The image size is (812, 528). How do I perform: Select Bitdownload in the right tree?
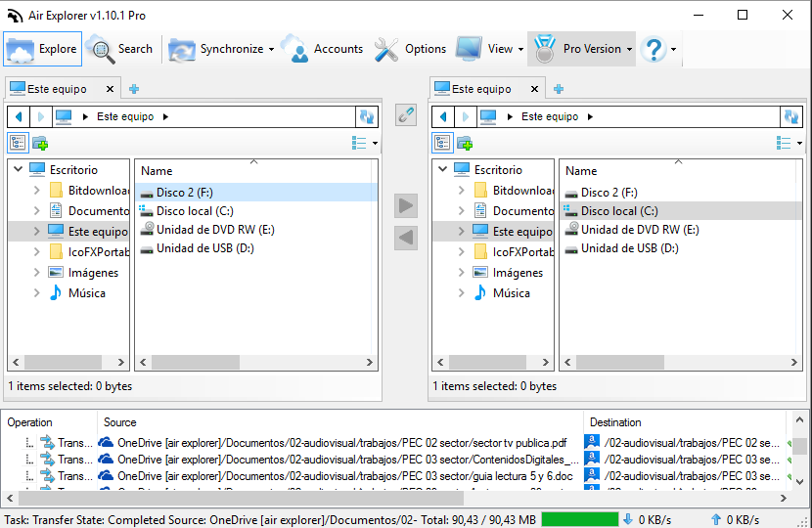514,191
